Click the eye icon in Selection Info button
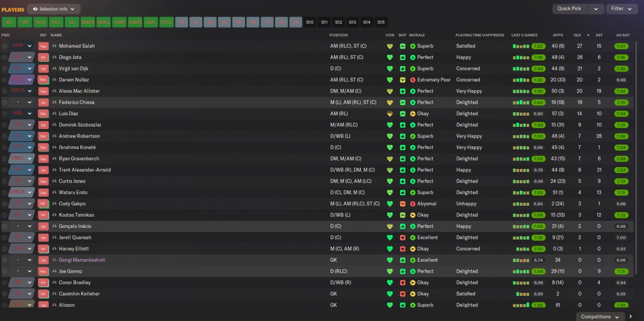This screenshot has height=321, width=644. [35, 9]
